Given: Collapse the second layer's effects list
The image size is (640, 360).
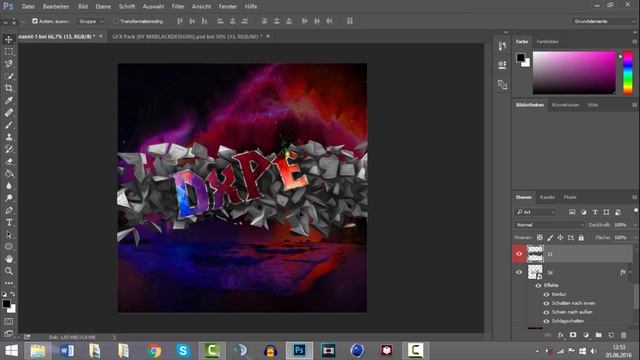Looking at the screenshot, I should tap(630, 272).
